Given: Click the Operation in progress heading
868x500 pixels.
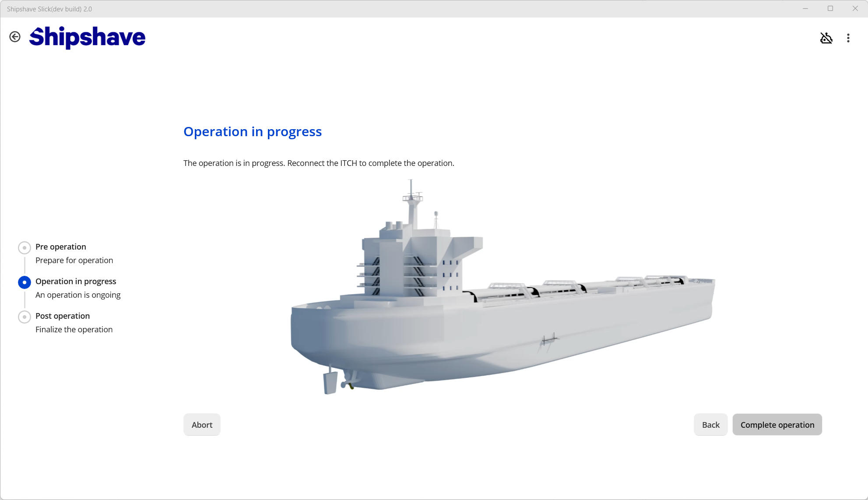Looking at the screenshot, I should click(x=253, y=132).
